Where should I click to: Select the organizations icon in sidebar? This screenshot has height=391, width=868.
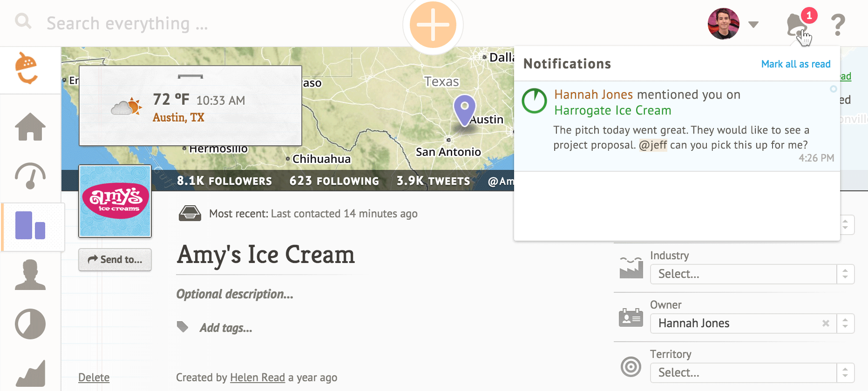[x=30, y=225]
